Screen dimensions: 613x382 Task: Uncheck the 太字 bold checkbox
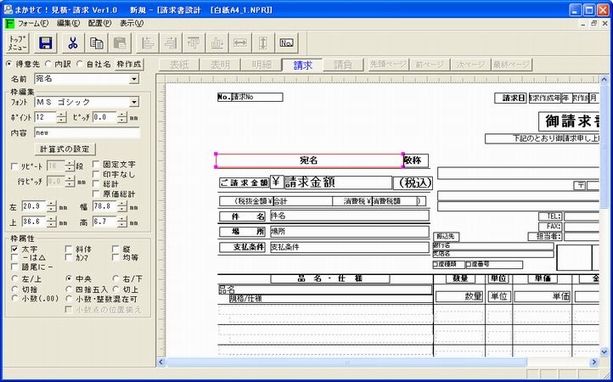click(x=15, y=249)
